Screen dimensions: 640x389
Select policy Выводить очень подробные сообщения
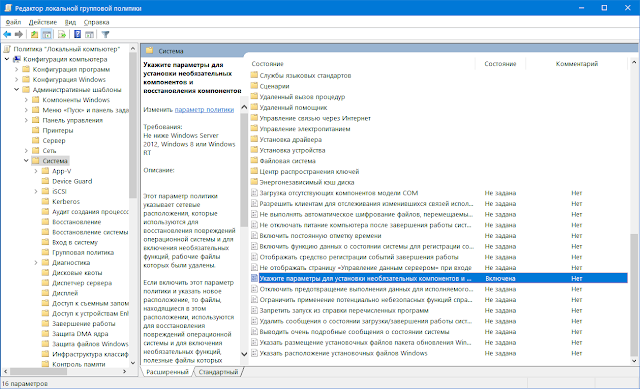pyautogui.click(x=354, y=332)
